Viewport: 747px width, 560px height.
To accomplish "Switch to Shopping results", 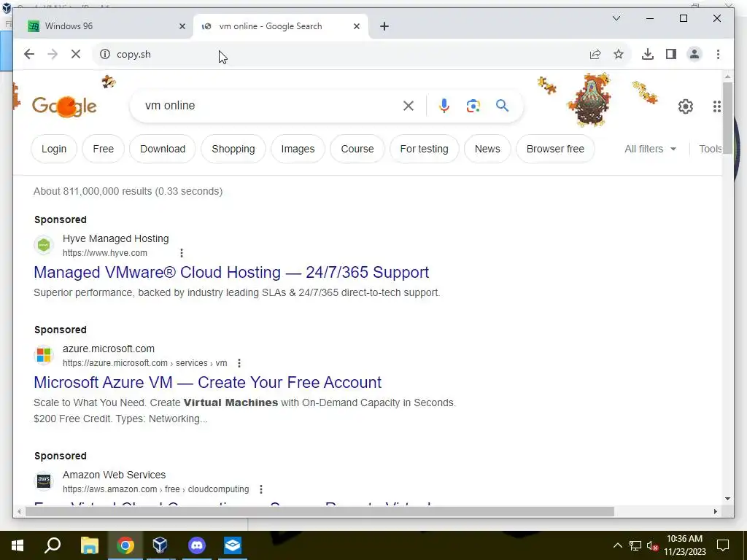I will pyautogui.click(x=233, y=149).
